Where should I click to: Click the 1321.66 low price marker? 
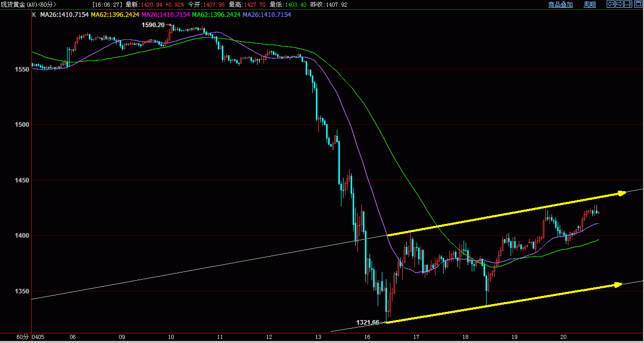coord(367,323)
